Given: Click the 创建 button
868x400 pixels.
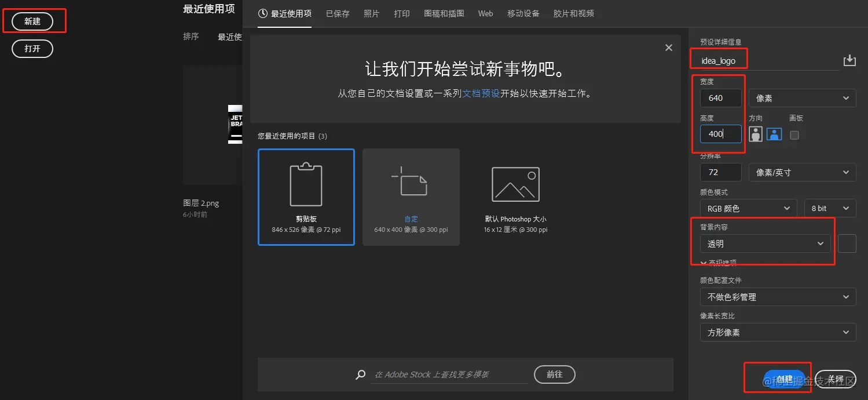Looking at the screenshot, I should [x=785, y=379].
